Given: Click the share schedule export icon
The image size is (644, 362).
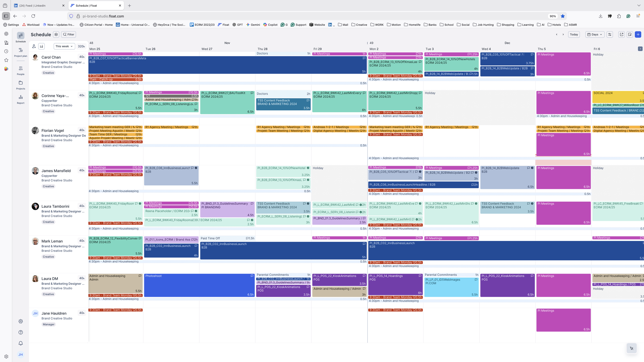Looking at the screenshot, I should (622, 34).
